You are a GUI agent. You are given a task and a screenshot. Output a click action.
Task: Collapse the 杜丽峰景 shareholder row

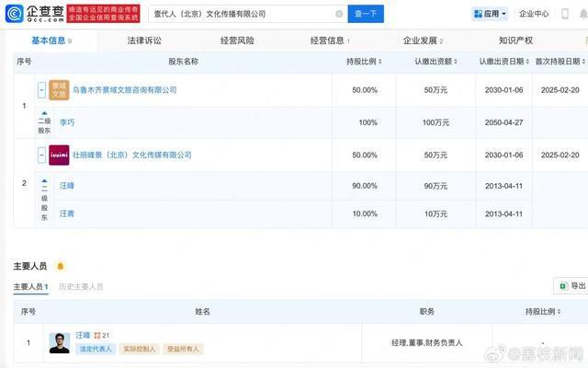pyautogui.click(x=41, y=155)
